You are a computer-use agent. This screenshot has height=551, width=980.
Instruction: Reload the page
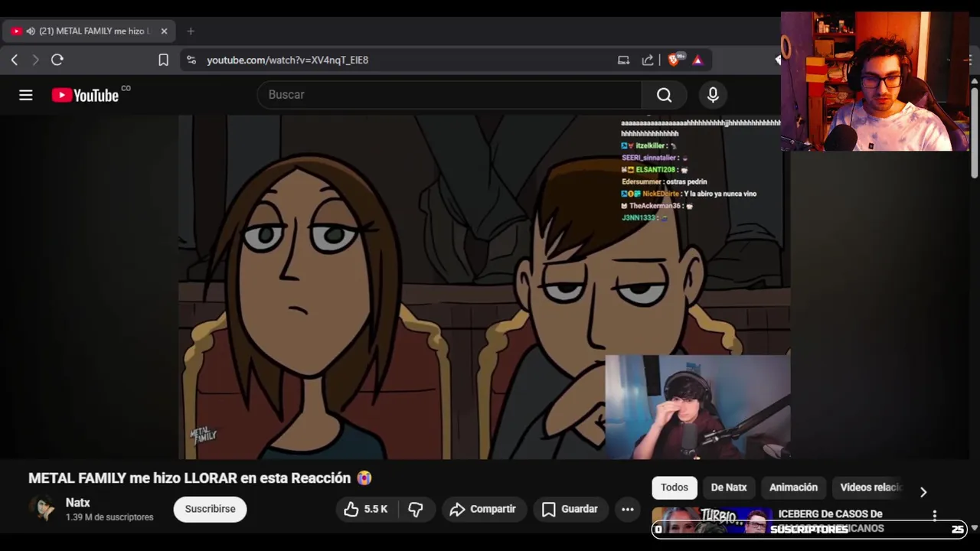point(57,60)
